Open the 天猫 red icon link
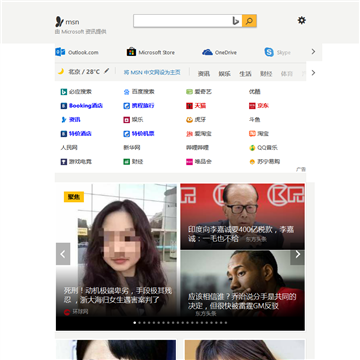The height and width of the screenshot is (360, 360). 189,106
